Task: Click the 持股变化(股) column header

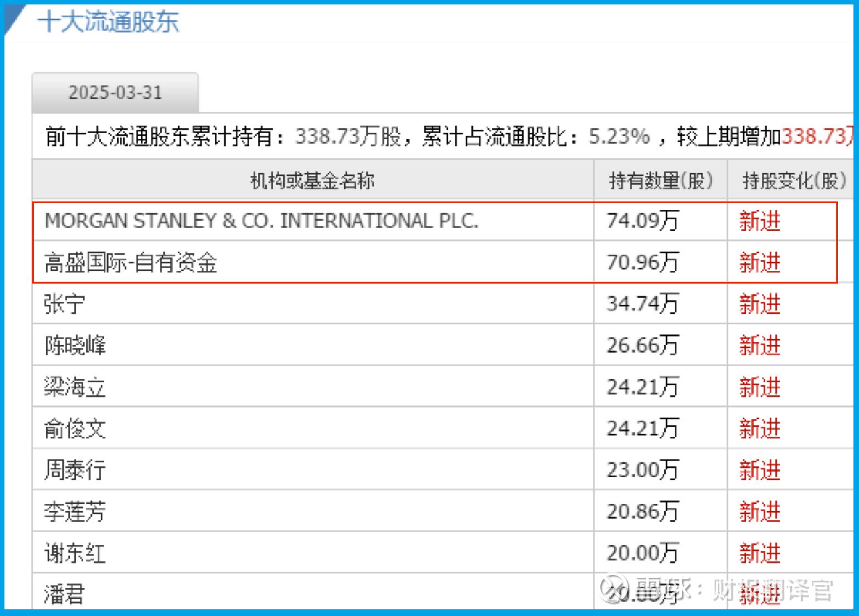Action: [x=794, y=180]
